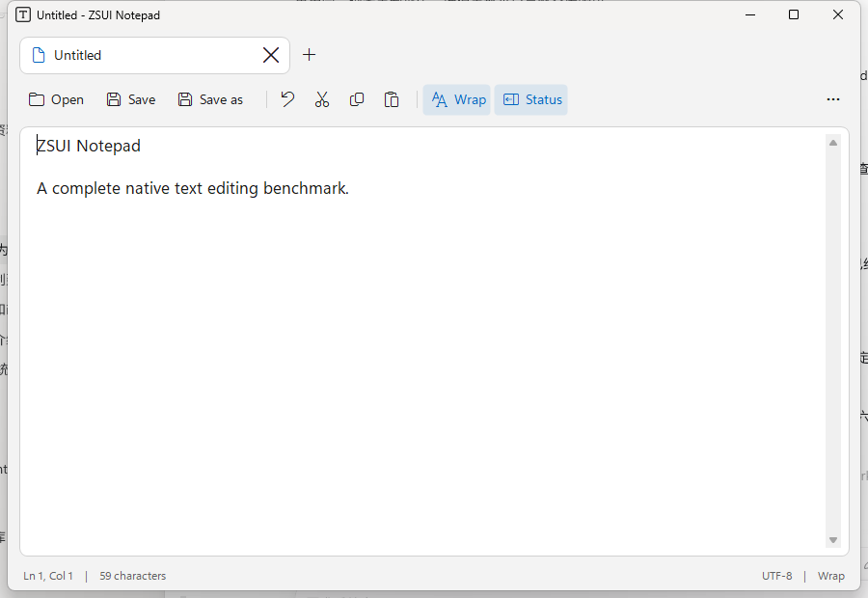Image resolution: width=868 pixels, height=598 pixels.
Task: Click the Paste clipboard icon
Action: tap(392, 99)
